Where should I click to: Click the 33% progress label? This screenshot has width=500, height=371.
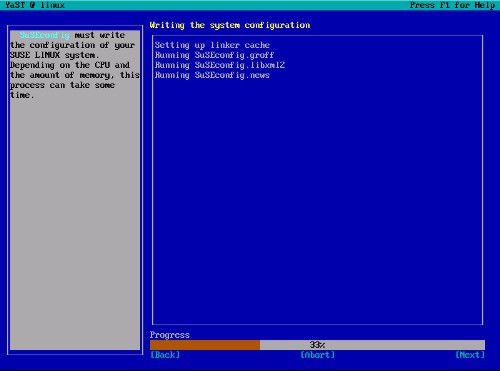coord(317,345)
